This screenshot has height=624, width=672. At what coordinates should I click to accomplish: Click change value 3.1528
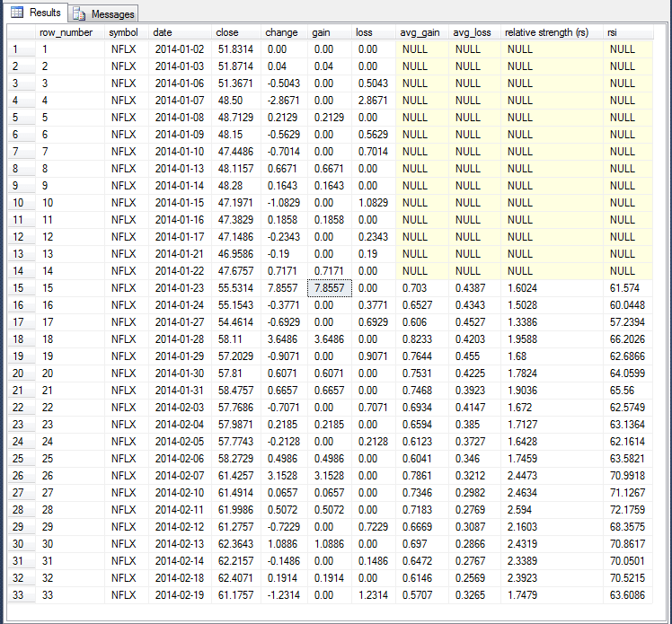[x=284, y=476]
